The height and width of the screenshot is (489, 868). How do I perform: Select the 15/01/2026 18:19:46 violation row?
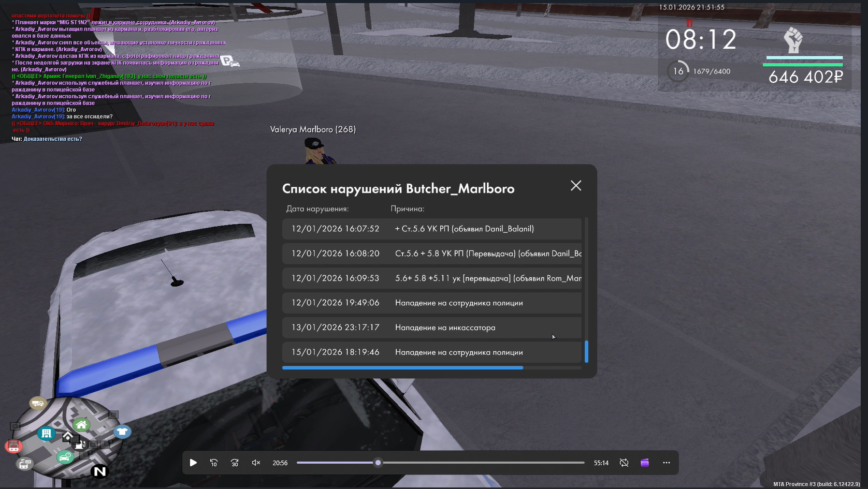coord(432,352)
